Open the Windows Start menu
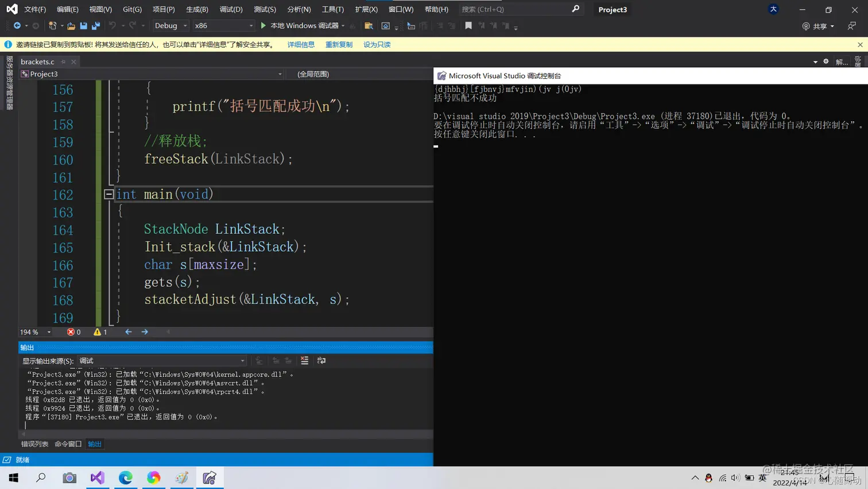 14,478
